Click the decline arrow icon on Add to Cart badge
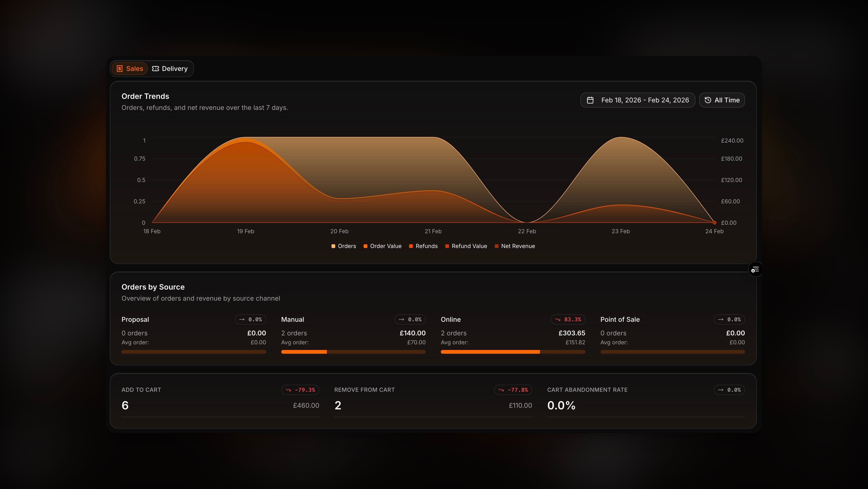 coord(289,390)
